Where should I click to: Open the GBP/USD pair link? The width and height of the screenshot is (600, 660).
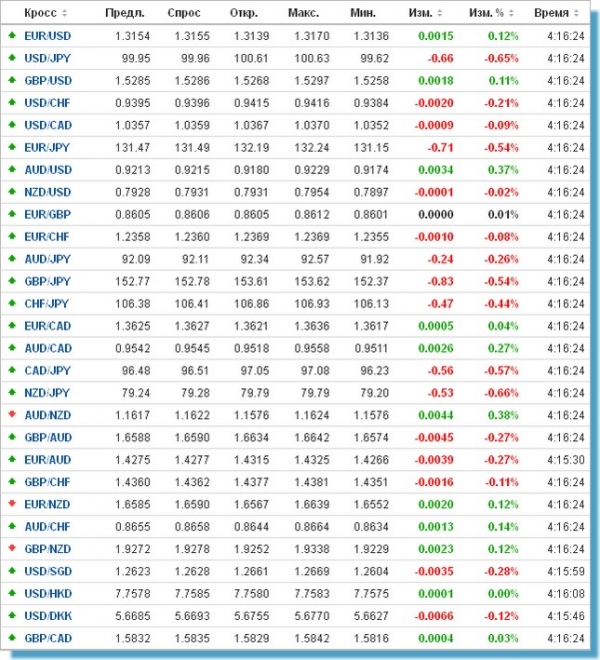point(48,80)
